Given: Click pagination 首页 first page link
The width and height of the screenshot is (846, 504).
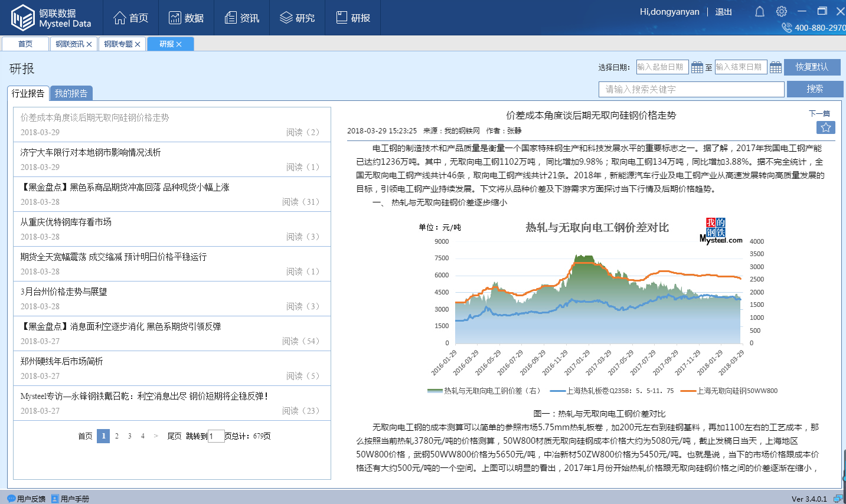Looking at the screenshot, I should tap(85, 436).
